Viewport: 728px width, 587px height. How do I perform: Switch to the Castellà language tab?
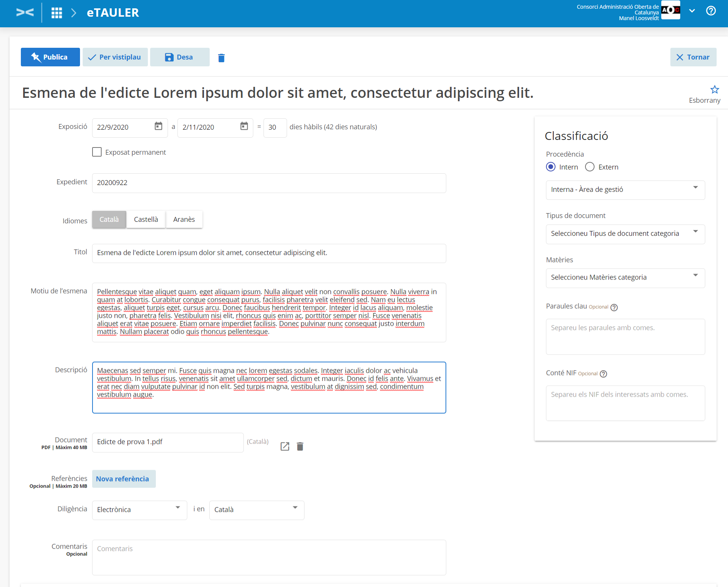pyautogui.click(x=146, y=220)
